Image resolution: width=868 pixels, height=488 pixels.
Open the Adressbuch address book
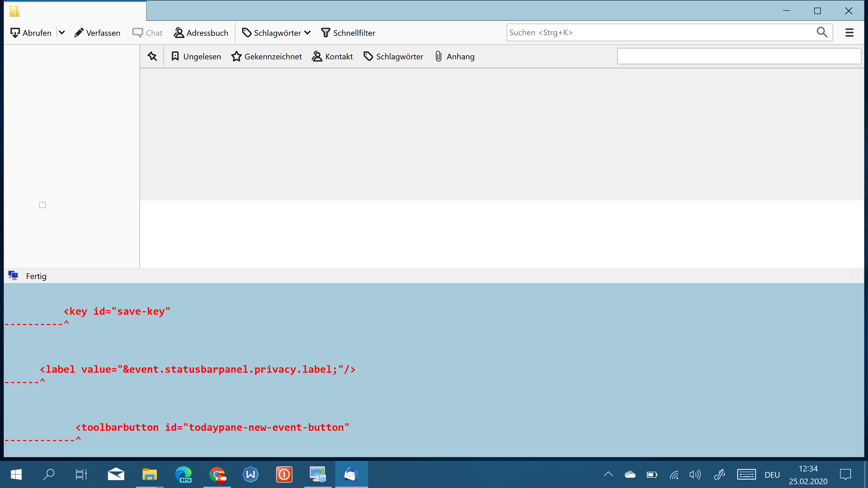pyautogui.click(x=201, y=33)
